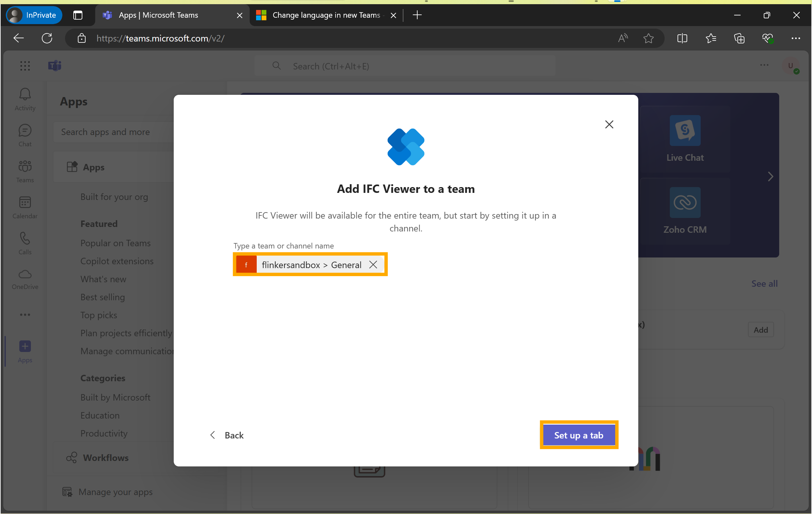Open Built by Microsoft category

115,397
